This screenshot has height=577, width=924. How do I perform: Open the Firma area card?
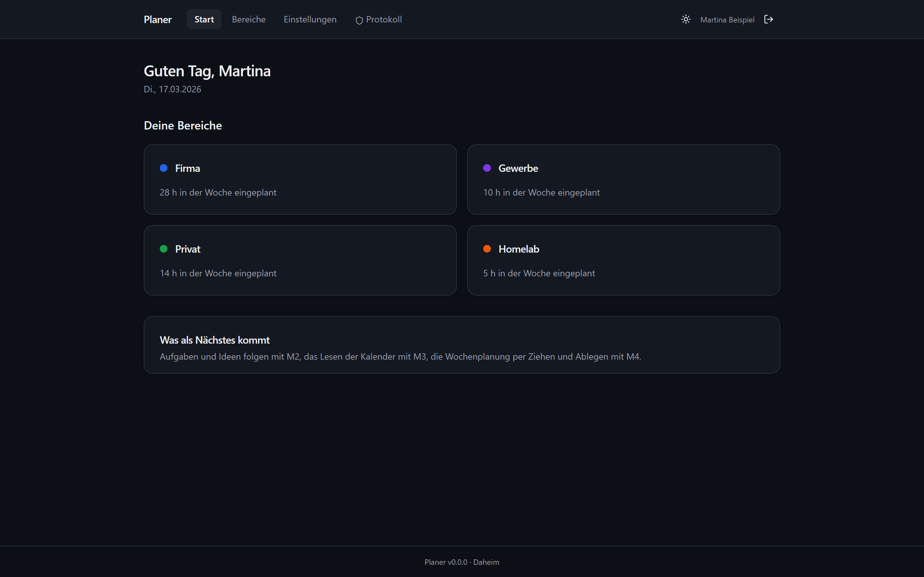pos(300,180)
